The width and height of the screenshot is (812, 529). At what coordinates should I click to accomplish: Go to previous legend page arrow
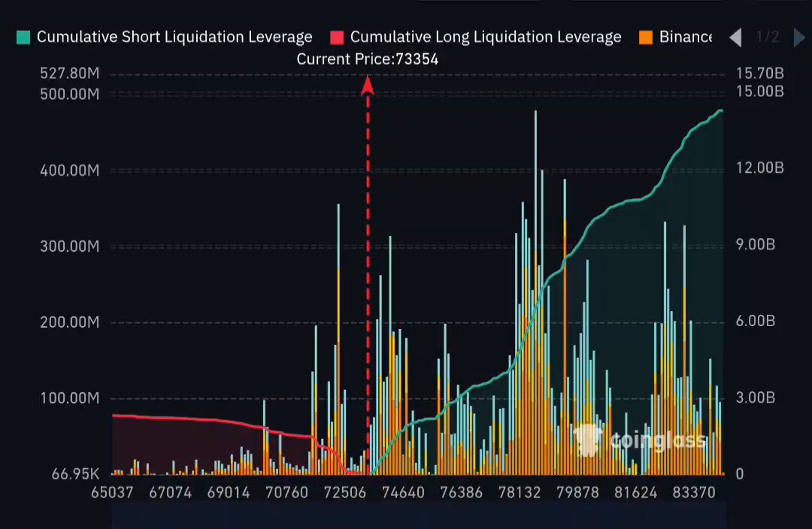point(735,38)
